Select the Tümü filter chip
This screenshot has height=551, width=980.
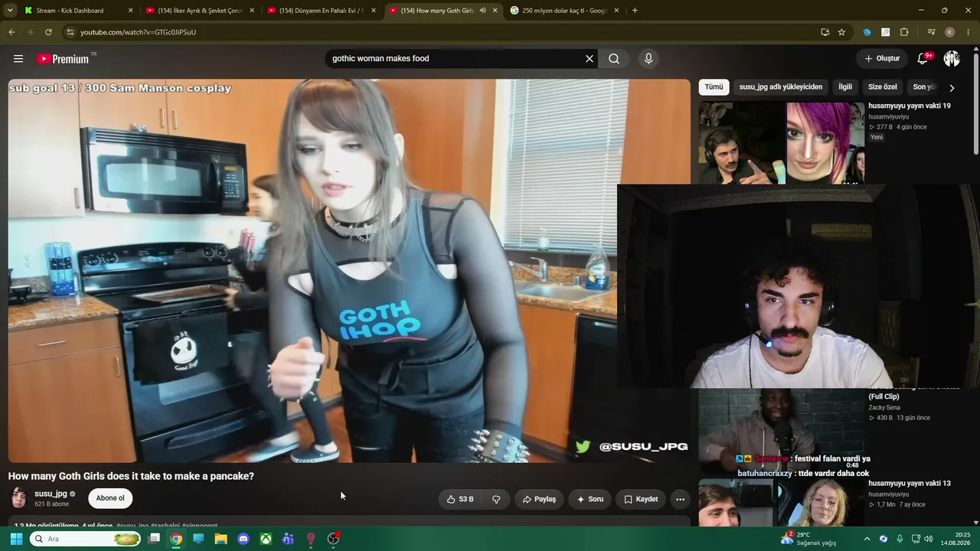[714, 87]
